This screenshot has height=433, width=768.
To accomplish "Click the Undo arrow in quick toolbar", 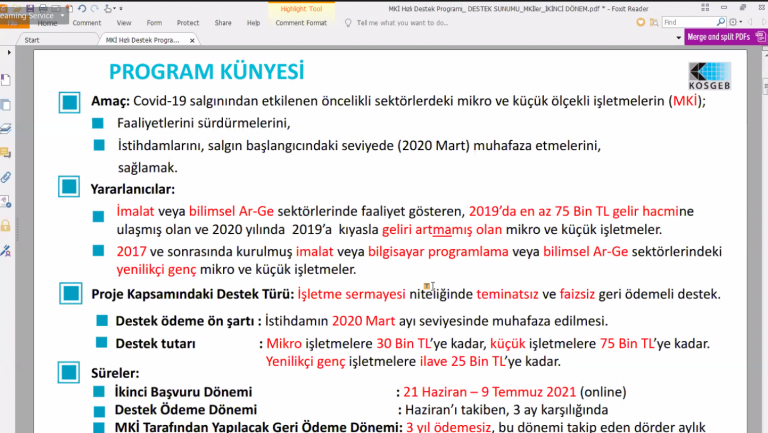I will pyautogui.click(x=82, y=8).
